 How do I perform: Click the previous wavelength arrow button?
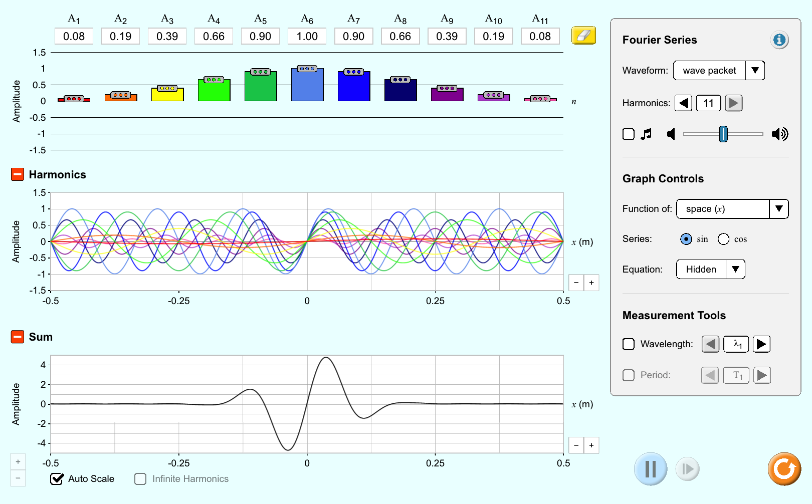pos(710,344)
